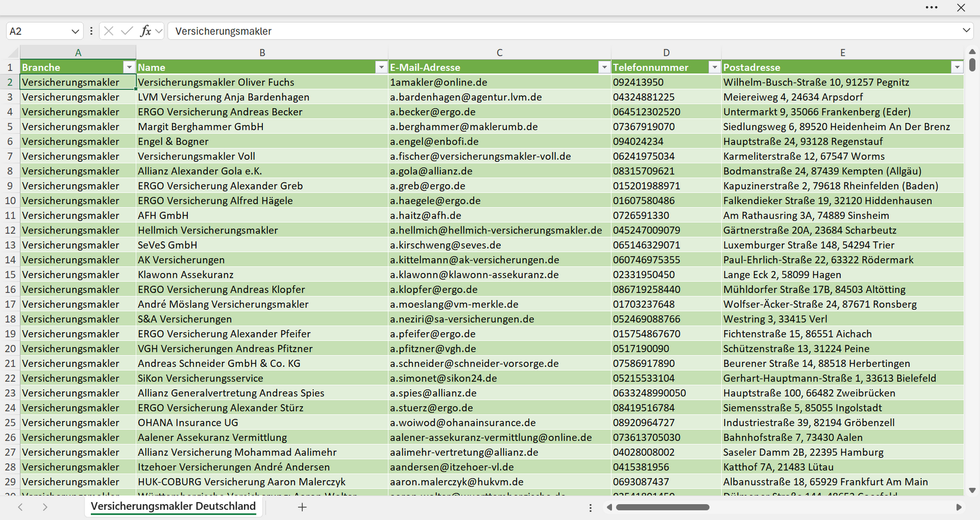Viewport: 980px width, 520px height.
Task: Click the cancel formula X icon
Action: (x=109, y=31)
